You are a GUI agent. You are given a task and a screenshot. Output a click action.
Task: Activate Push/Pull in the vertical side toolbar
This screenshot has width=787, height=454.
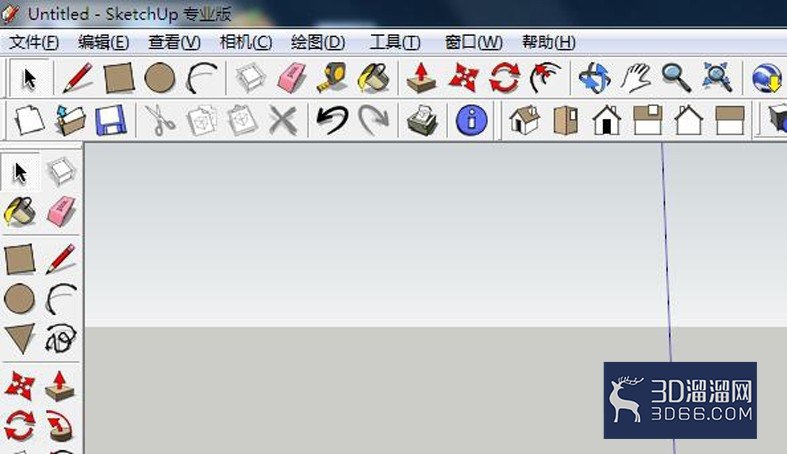60,386
